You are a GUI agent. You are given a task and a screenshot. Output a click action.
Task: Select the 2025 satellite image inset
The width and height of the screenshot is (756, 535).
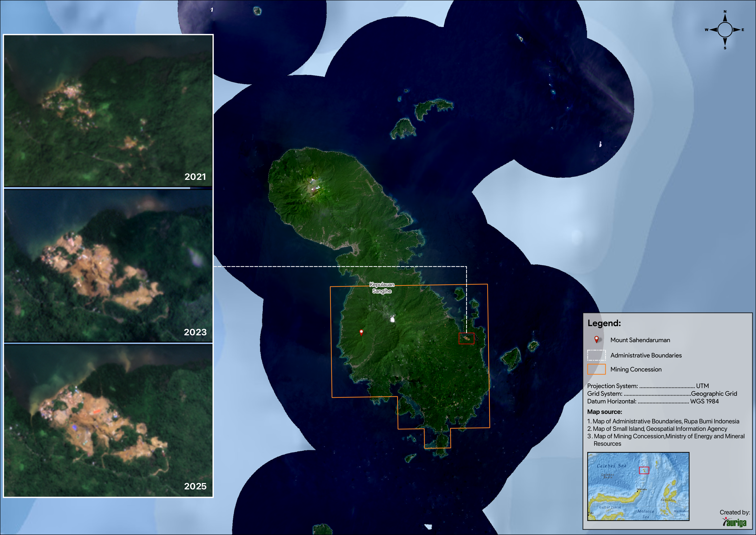pos(108,421)
